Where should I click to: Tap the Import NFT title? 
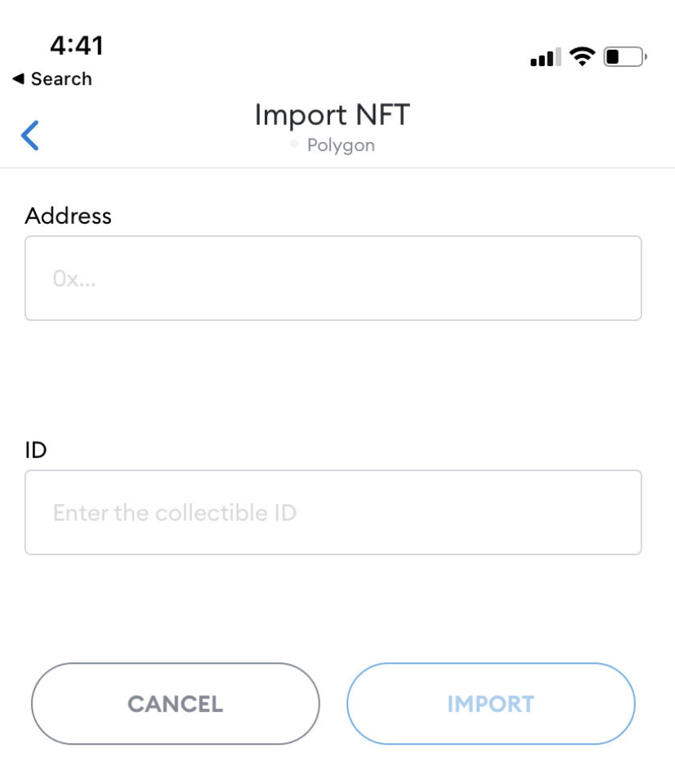332,115
